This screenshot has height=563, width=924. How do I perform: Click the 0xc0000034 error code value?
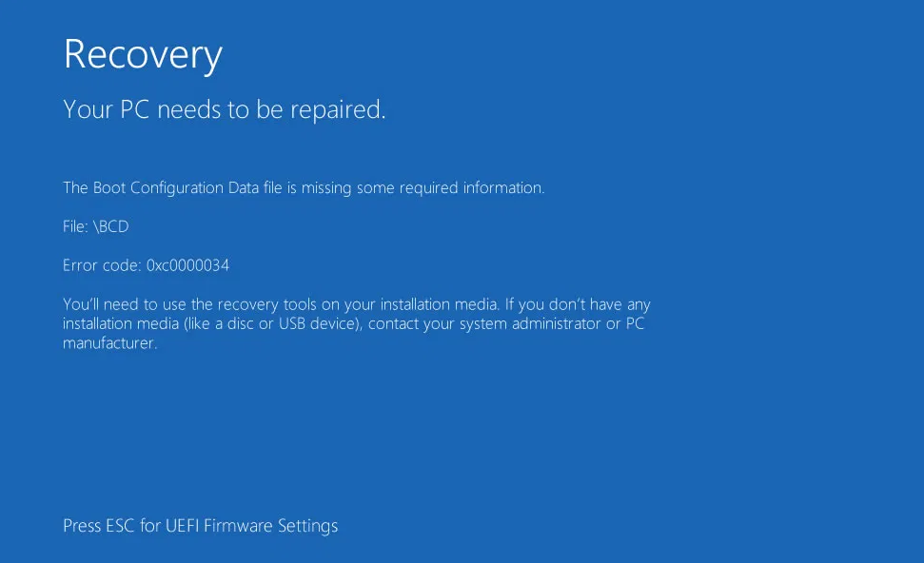pyautogui.click(x=187, y=265)
